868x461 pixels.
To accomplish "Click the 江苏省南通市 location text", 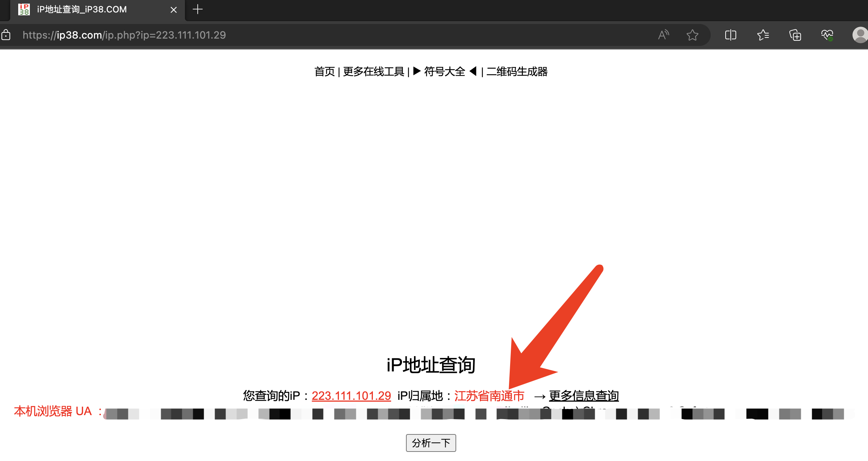I will coord(489,396).
